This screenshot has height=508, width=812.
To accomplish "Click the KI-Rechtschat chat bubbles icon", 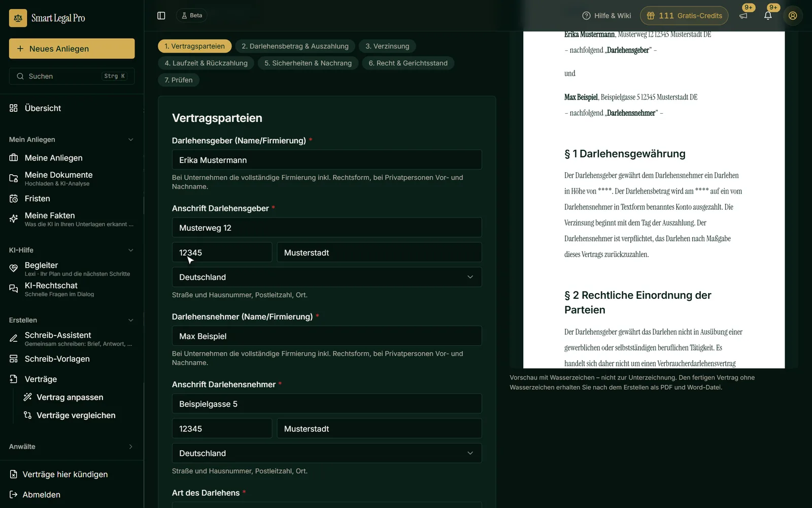I will 14,289.
